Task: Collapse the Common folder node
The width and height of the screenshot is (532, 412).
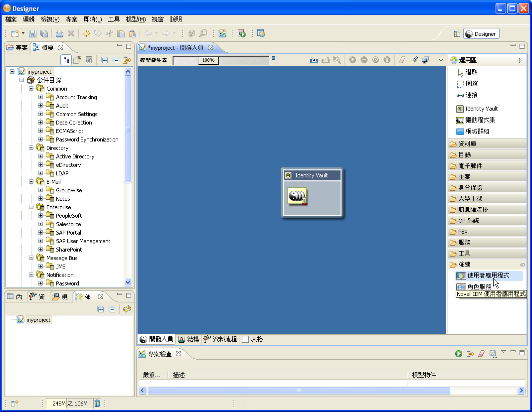Action: click(31, 89)
